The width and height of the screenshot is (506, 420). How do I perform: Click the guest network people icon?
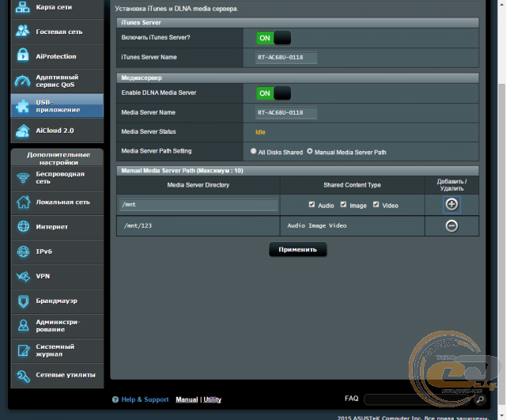[23, 31]
